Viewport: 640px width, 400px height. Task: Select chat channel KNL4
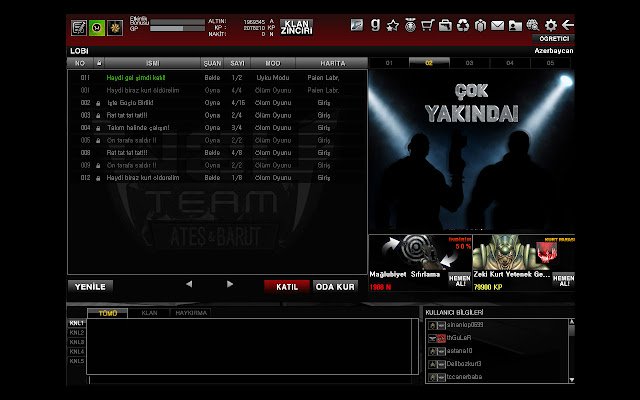click(x=77, y=351)
